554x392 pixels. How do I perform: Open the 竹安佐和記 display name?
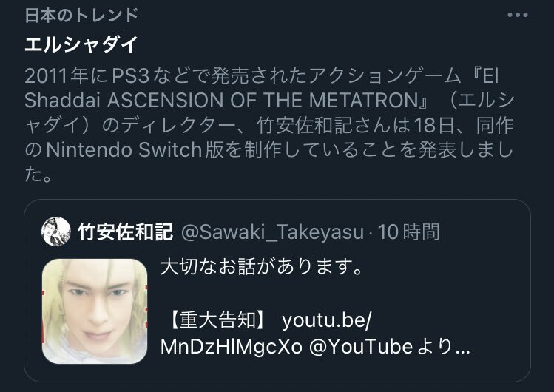[x=126, y=232]
